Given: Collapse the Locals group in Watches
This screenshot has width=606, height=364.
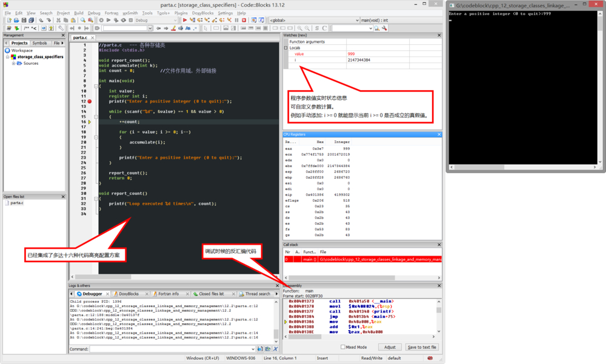Looking at the screenshot, I should pyautogui.click(x=286, y=48).
